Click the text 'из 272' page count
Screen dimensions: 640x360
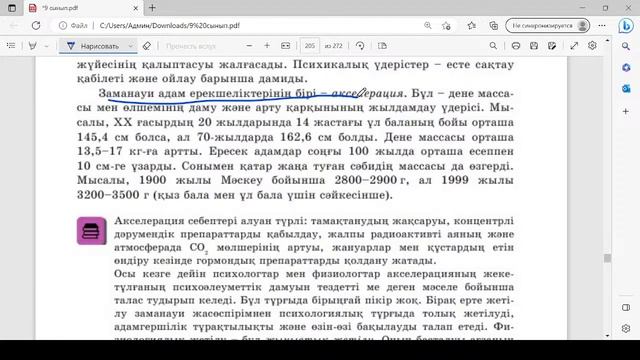[x=333, y=46]
